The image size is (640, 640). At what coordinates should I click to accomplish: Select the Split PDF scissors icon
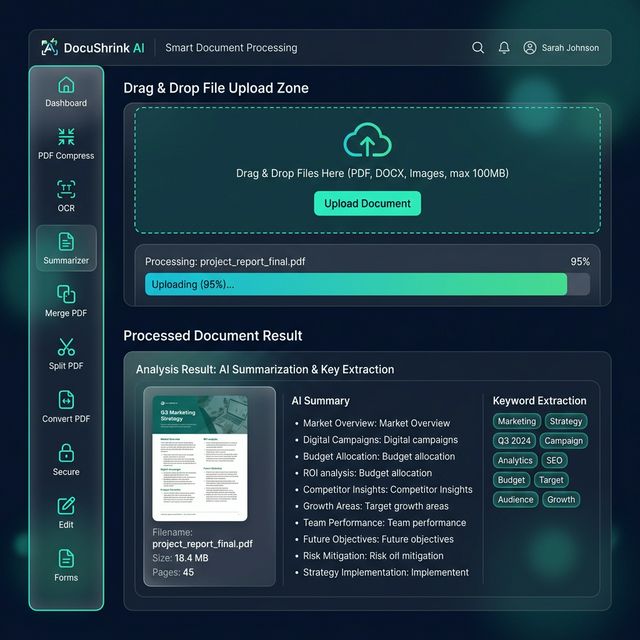(x=66, y=347)
